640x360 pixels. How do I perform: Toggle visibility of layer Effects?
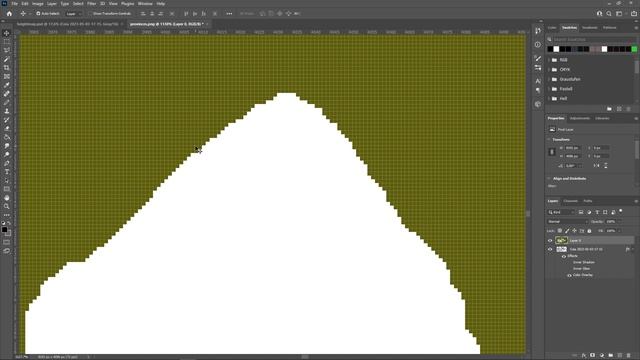click(x=564, y=256)
